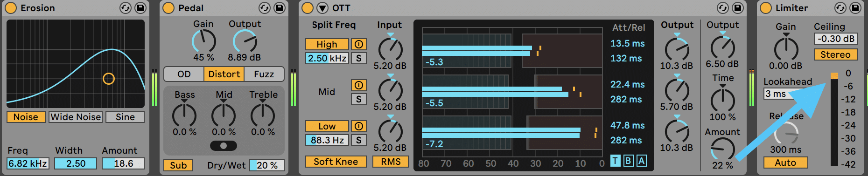This screenshot has height=176, width=868.
Task: Click Erosion Amount value 18.6
Action: (x=123, y=163)
